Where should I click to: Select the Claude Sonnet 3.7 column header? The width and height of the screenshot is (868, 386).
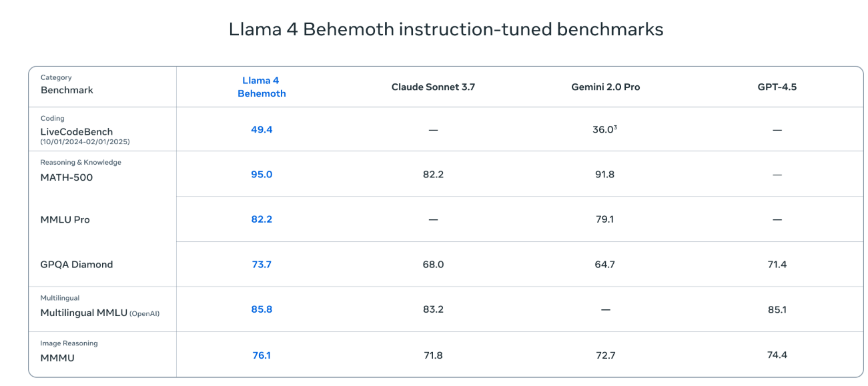[433, 87]
